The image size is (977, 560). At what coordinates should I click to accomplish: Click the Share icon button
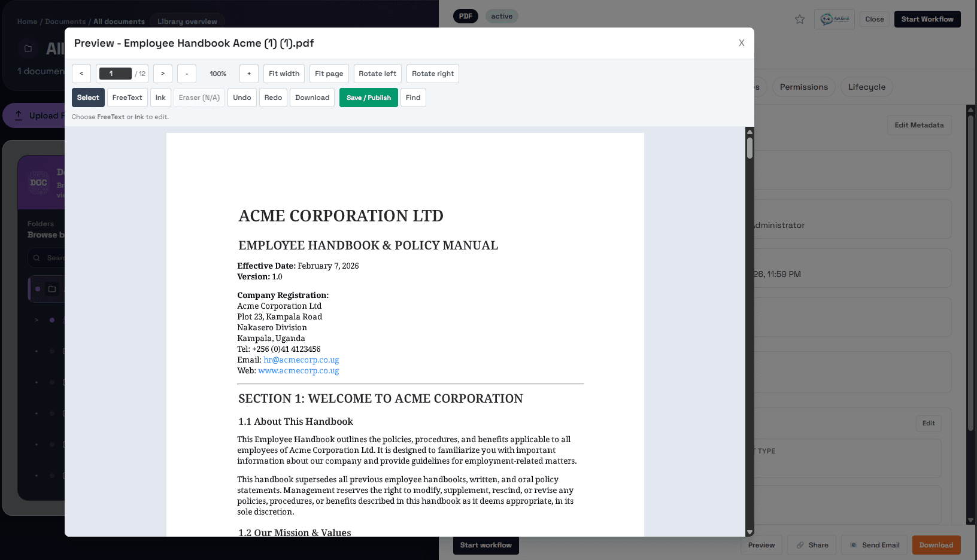[812, 545]
